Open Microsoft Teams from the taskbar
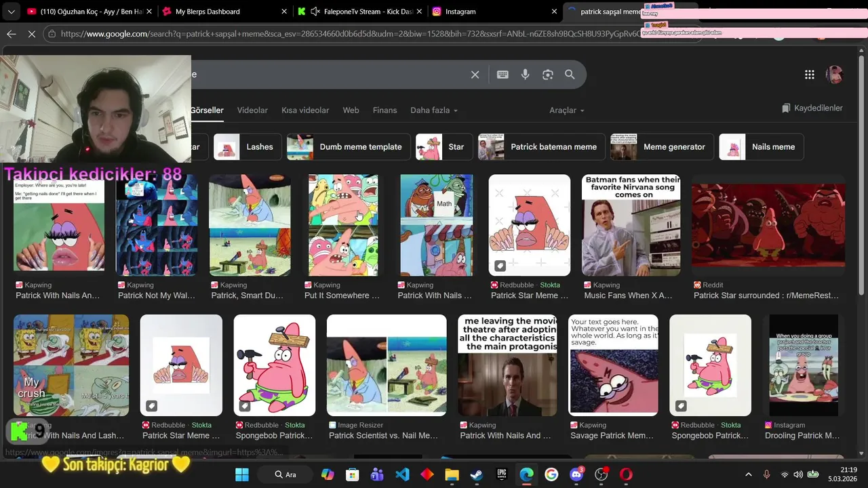The height and width of the screenshot is (488, 868). [x=377, y=474]
